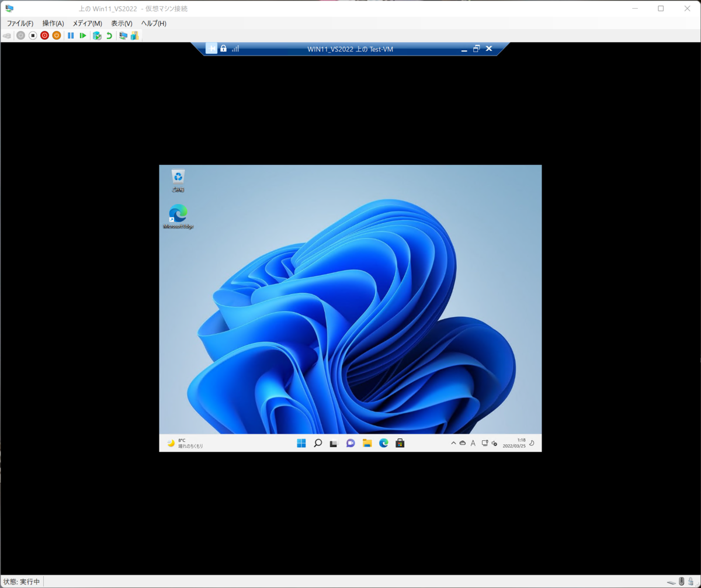Click the keyboard icon in the status bar

671,582
